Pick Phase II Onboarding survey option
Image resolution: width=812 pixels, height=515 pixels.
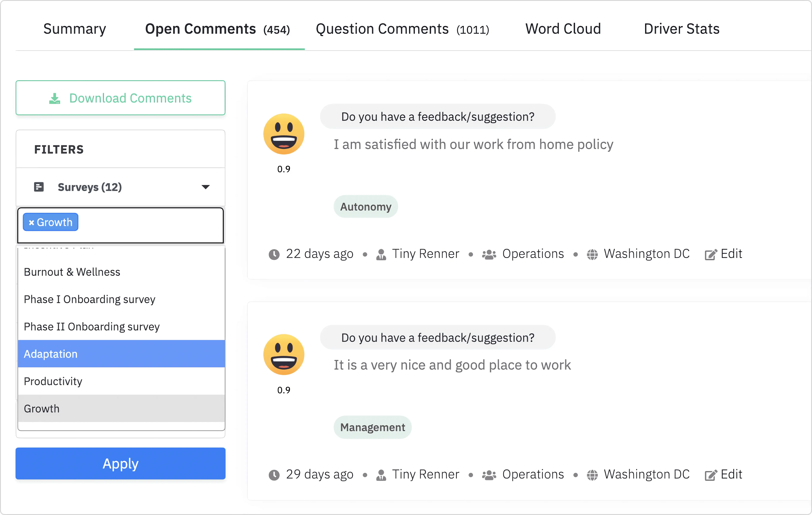92,326
